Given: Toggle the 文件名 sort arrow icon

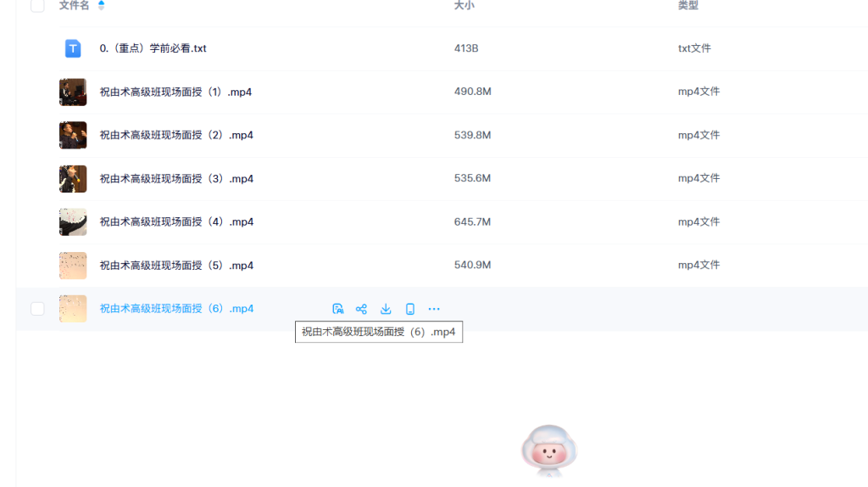Looking at the screenshot, I should [102, 6].
